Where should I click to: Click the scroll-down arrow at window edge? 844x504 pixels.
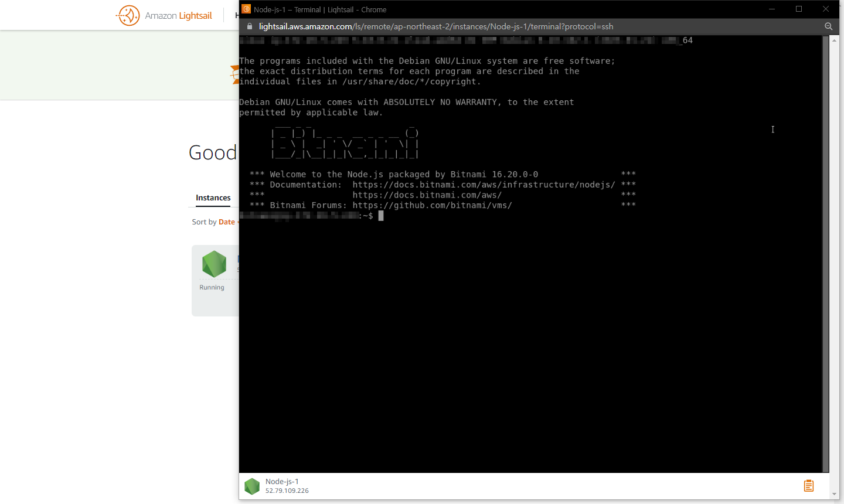pos(835,495)
